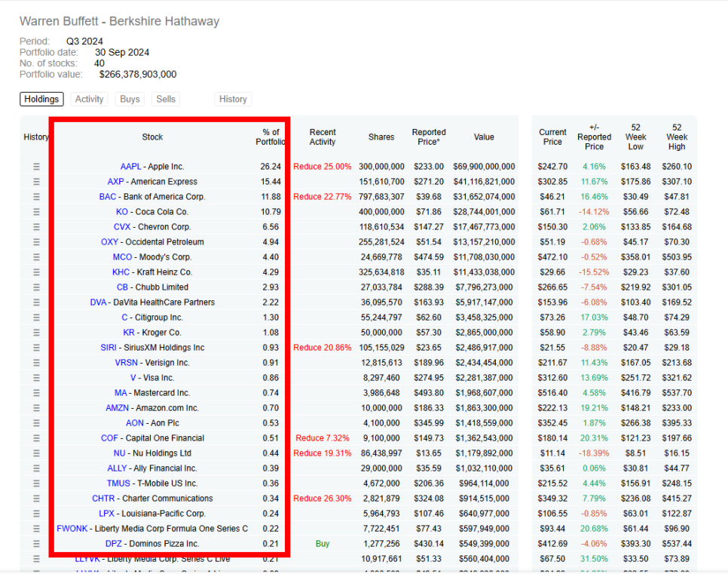Select the Holdings tab
Screen dimensions: 728x574
[41, 99]
